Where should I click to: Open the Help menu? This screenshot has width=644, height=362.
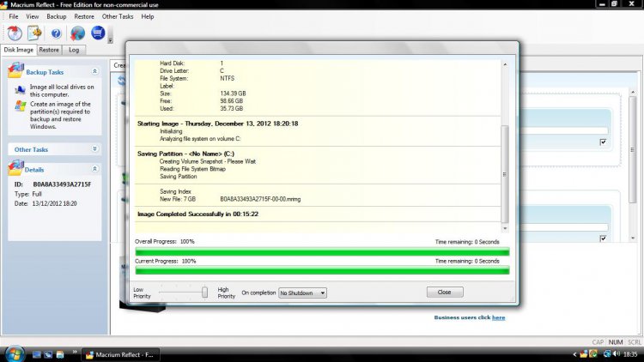click(x=148, y=16)
